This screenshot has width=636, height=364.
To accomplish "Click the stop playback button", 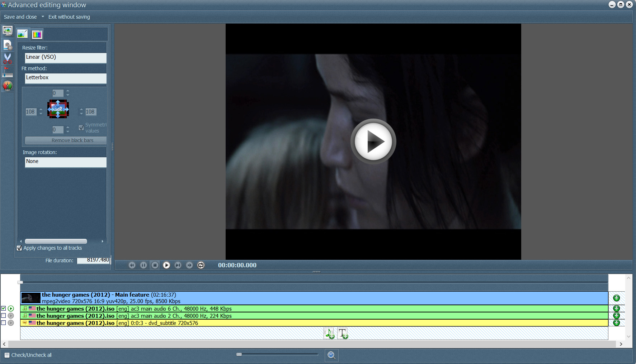I will coord(155,265).
